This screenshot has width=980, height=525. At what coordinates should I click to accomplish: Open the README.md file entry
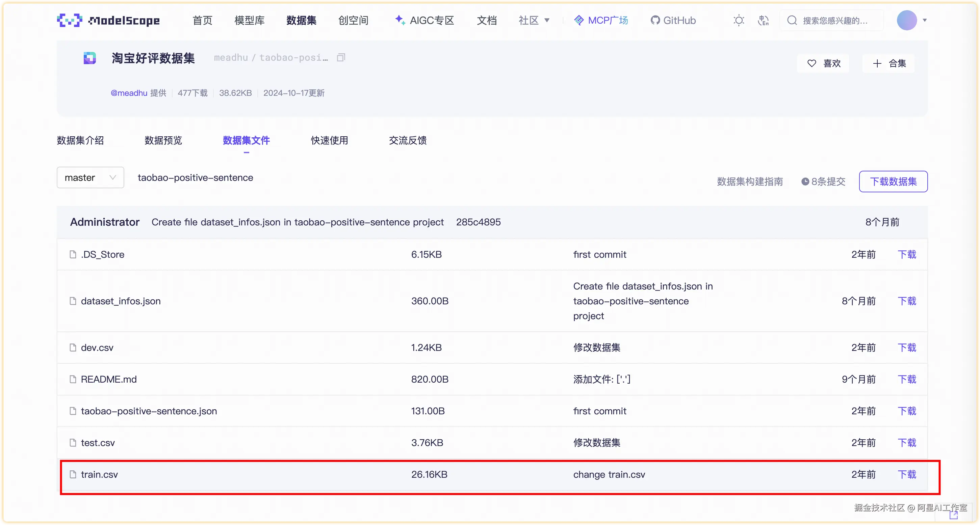108,379
